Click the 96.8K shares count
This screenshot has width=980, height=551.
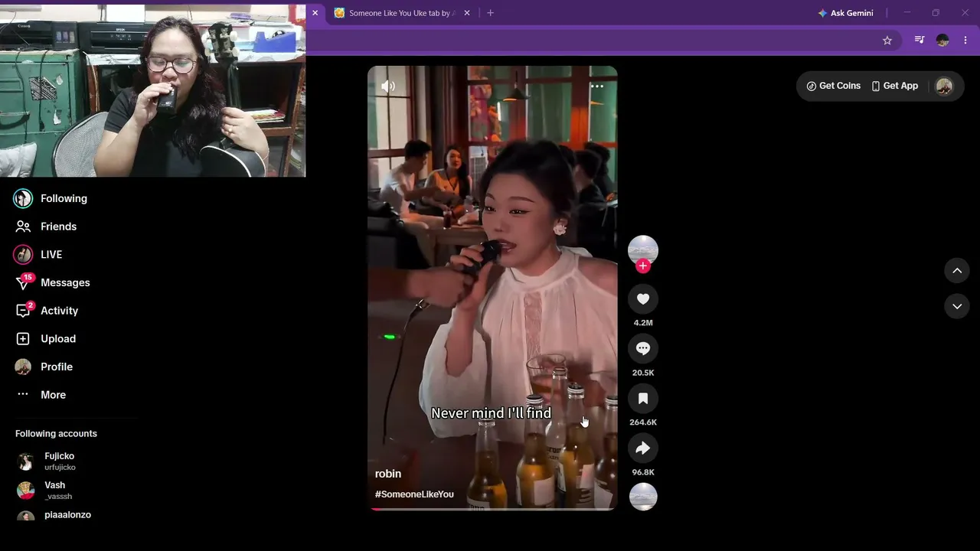(x=643, y=472)
